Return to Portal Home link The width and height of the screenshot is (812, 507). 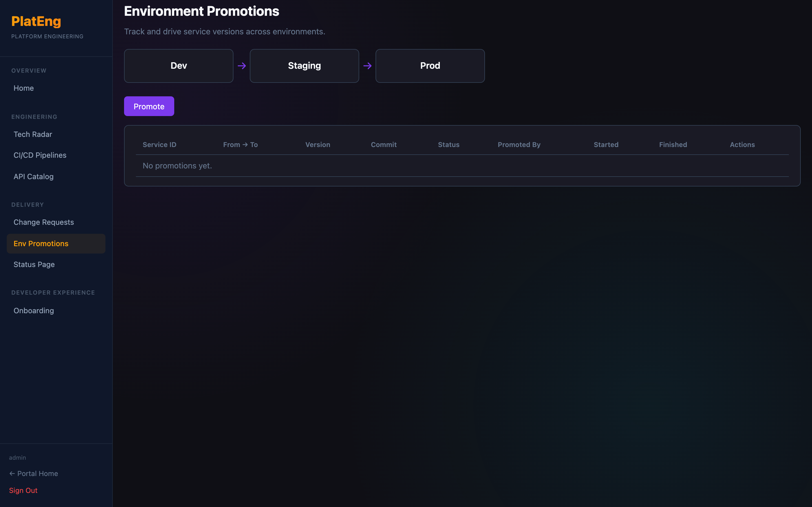(x=34, y=473)
